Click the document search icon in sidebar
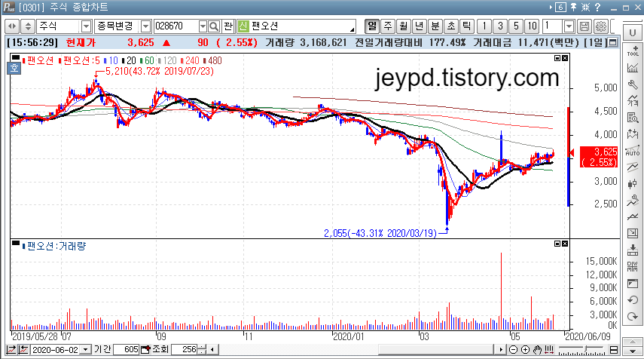The image size is (644, 359). click(x=633, y=118)
